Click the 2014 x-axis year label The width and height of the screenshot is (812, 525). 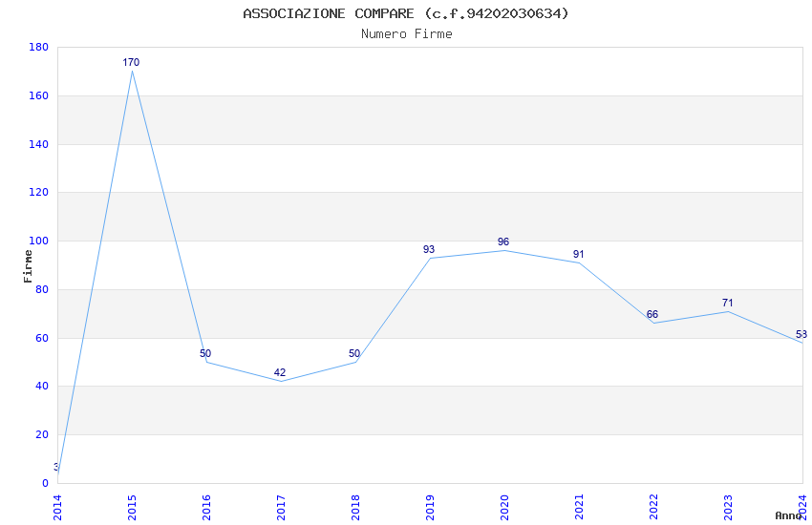(57, 508)
